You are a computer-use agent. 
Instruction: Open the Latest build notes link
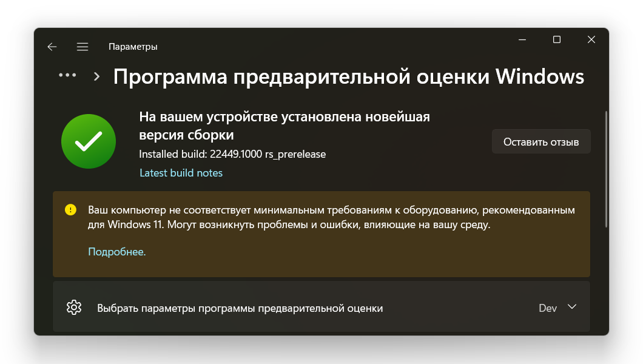[181, 173]
